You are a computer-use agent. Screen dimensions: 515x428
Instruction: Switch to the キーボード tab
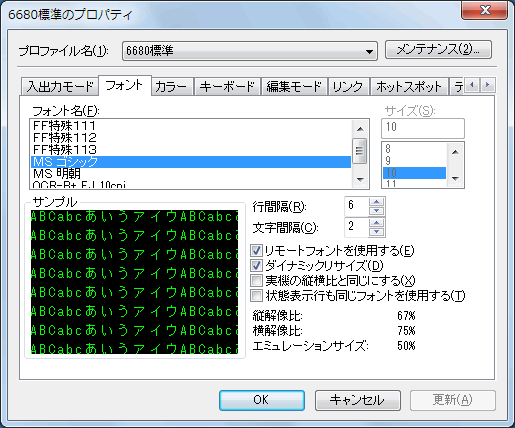pyautogui.click(x=227, y=87)
